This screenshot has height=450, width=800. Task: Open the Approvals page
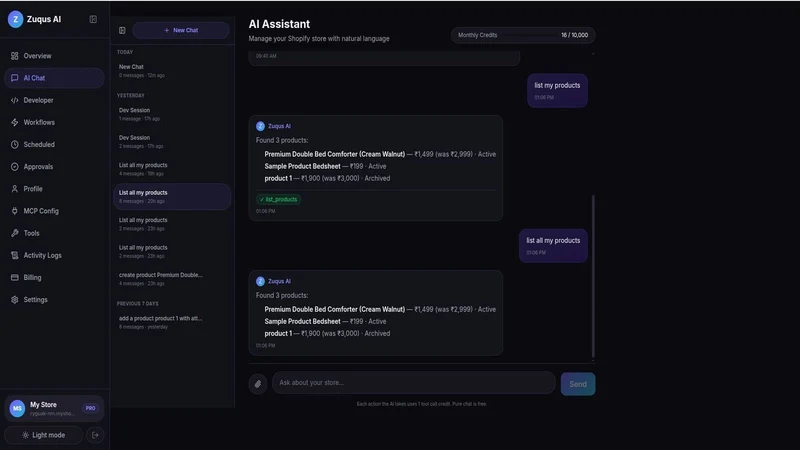pos(54,167)
